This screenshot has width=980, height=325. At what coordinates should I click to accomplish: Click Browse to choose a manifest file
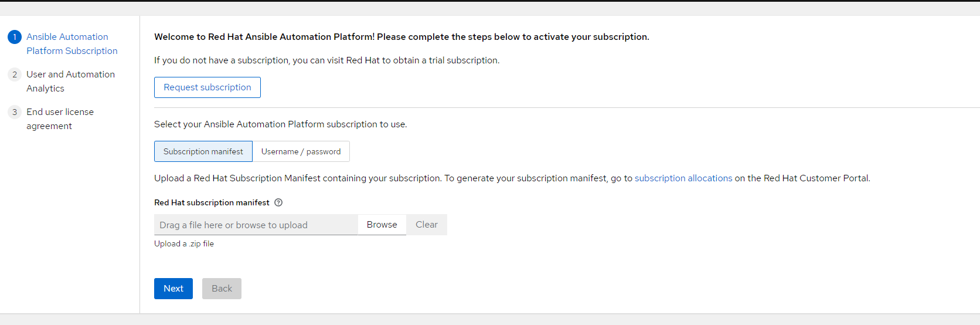382,225
